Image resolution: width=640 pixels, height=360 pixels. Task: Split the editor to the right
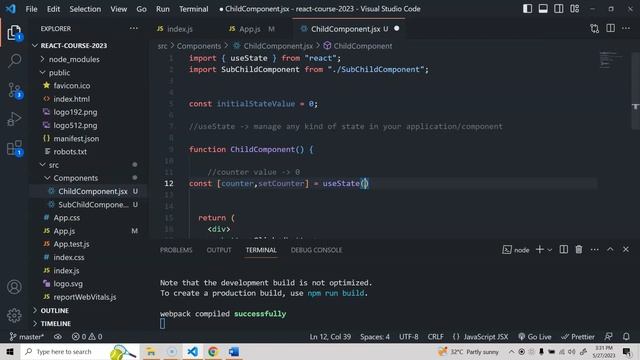pos(610,29)
